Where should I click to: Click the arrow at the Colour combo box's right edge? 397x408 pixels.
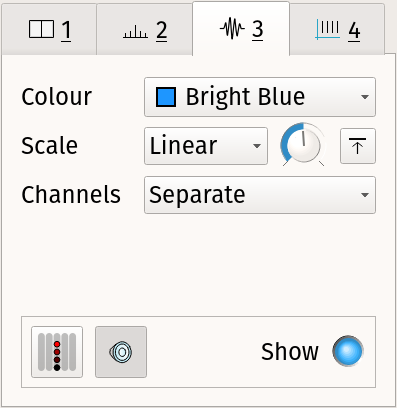pos(365,97)
